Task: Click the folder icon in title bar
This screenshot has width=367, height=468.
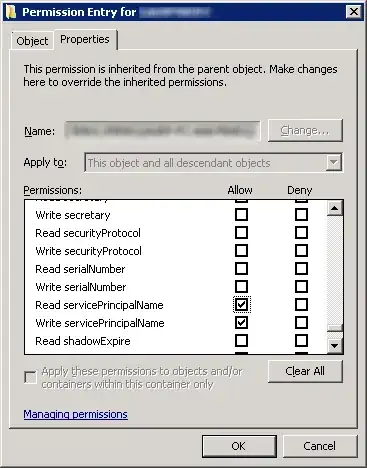Action: click(x=11, y=12)
